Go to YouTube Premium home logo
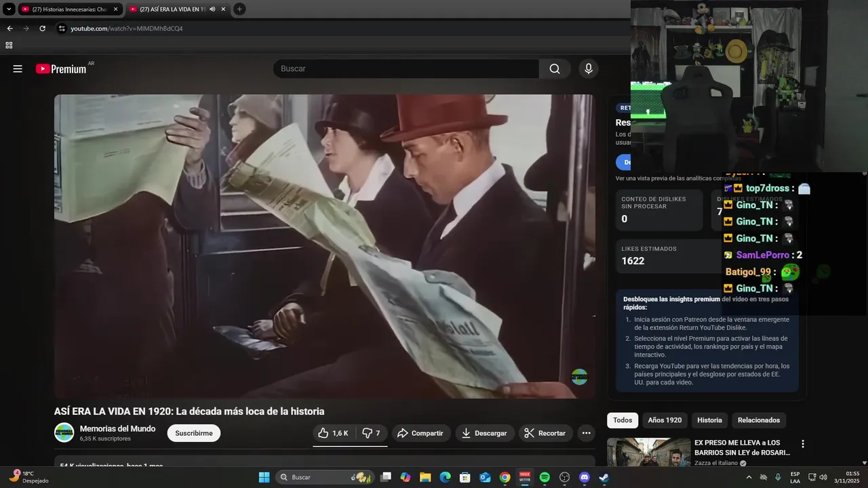This screenshot has width=868, height=488. coord(62,68)
